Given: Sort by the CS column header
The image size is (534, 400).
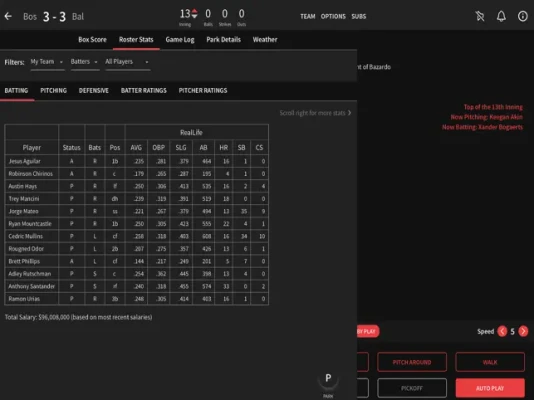Looking at the screenshot, I should [259, 147].
